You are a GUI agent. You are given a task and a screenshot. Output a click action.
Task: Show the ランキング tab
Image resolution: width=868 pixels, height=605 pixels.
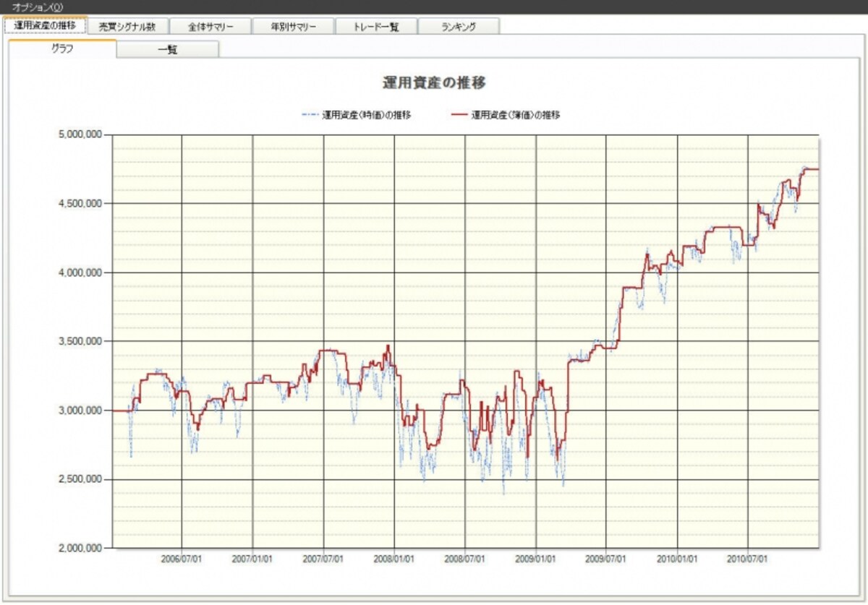459,26
